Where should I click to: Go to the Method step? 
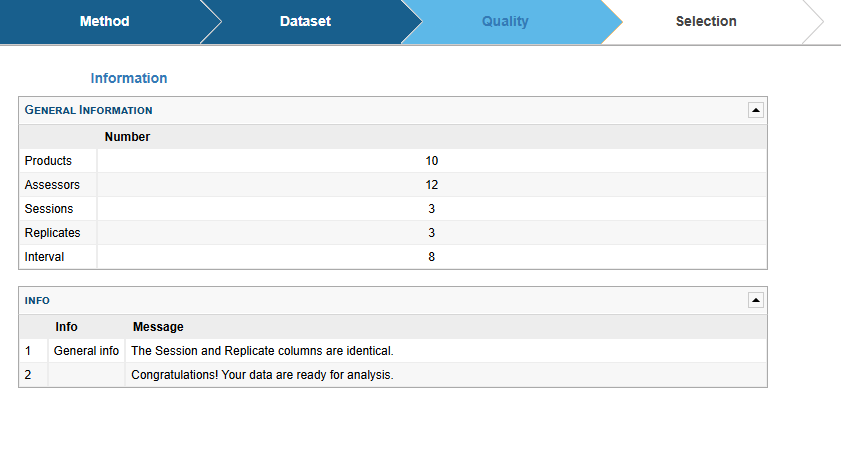104,21
